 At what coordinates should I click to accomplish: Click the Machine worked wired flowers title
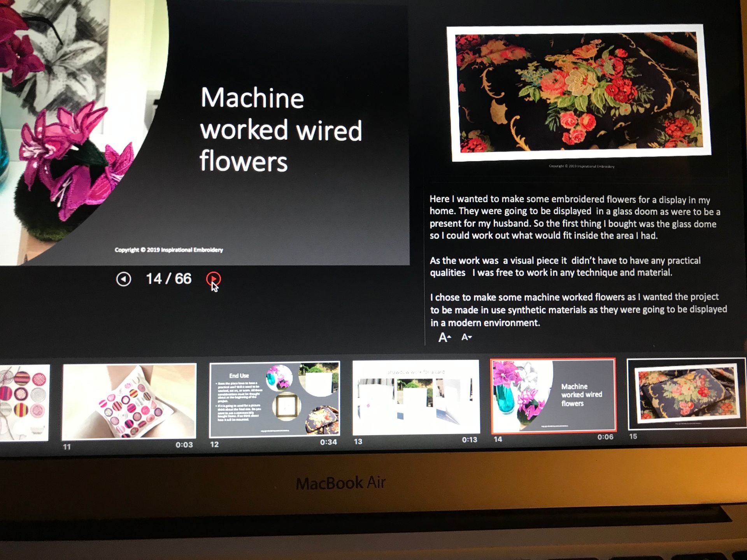[x=281, y=129]
